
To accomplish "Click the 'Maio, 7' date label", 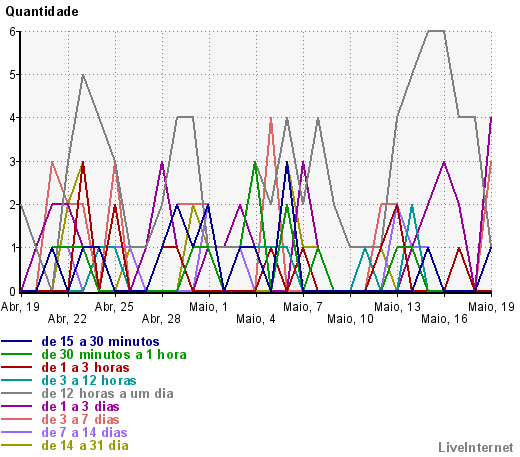I will pyautogui.click(x=303, y=307).
